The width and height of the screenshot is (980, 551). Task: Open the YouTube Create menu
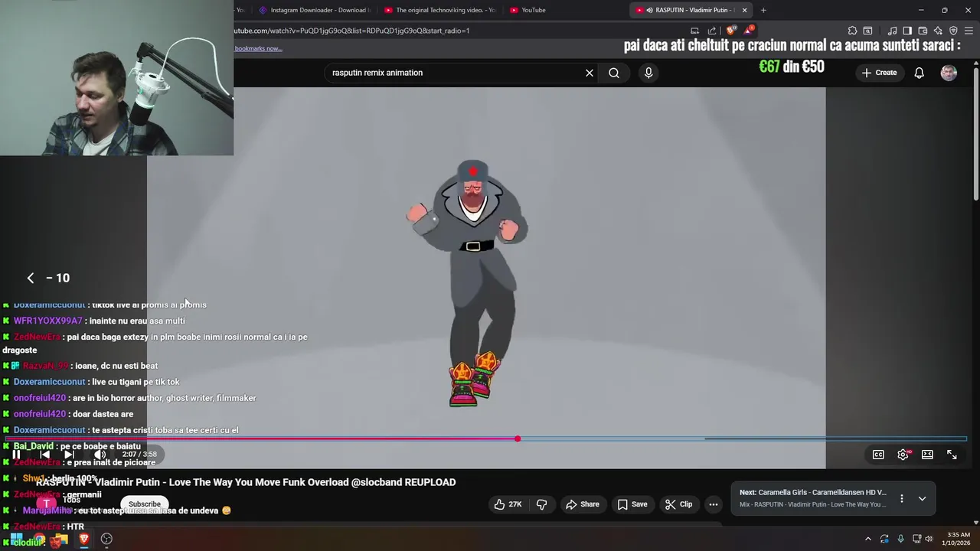(x=879, y=73)
